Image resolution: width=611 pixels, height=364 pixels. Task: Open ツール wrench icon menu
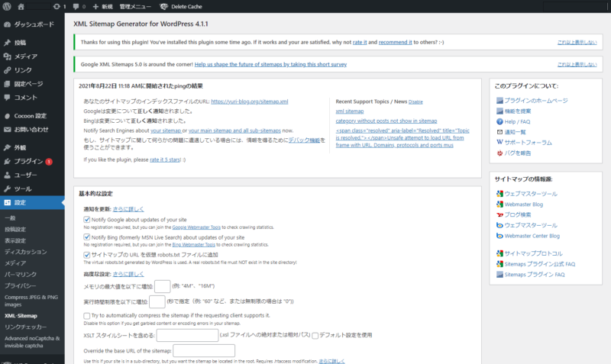click(x=7, y=188)
